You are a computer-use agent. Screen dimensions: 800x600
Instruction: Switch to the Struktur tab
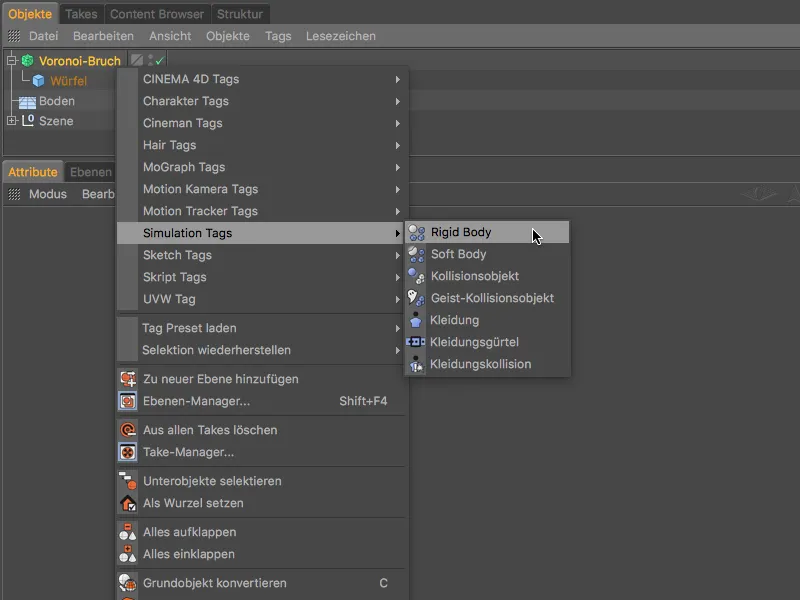pyautogui.click(x=240, y=14)
